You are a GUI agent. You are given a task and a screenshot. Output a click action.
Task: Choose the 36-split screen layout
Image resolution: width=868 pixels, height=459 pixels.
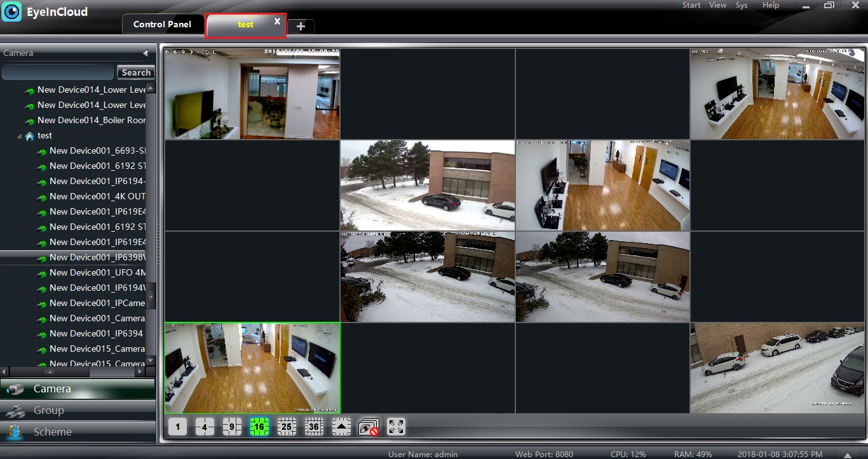(x=314, y=427)
